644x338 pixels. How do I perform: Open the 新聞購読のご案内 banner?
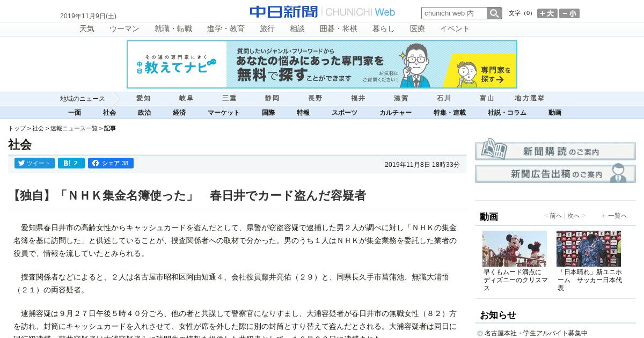click(555, 150)
